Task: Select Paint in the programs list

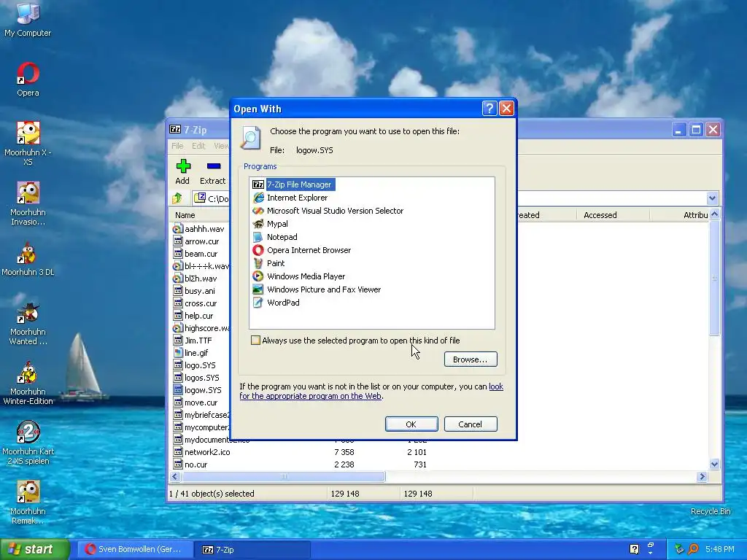Action: point(268,262)
